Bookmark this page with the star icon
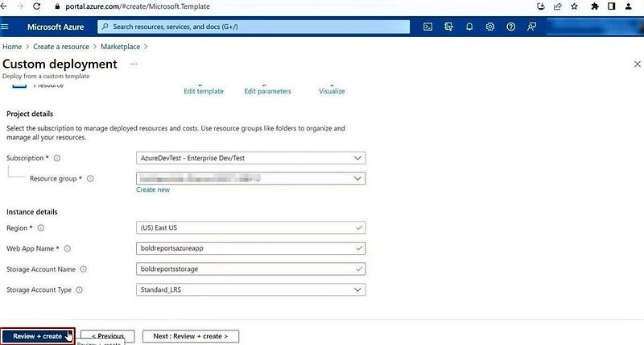 pyautogui.click(x=574, y=6)
